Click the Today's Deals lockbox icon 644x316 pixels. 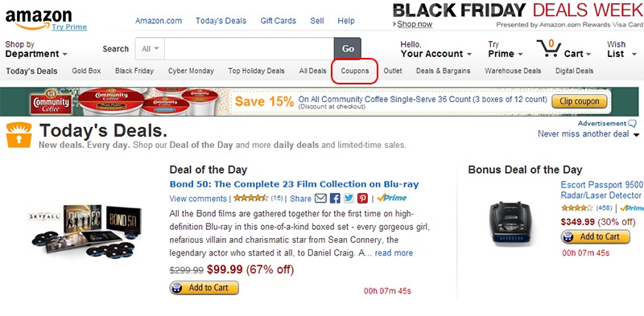pos(19,135)
